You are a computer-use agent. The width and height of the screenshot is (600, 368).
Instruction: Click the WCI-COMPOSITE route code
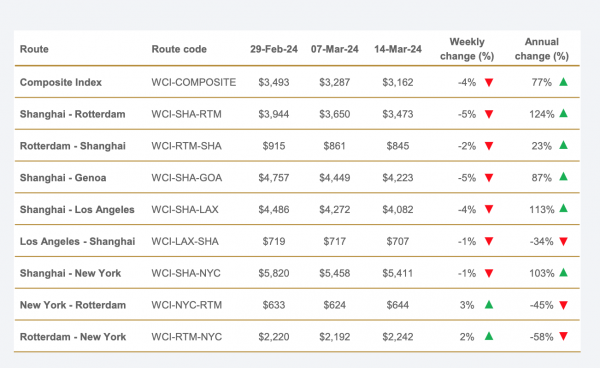[194, 82]
